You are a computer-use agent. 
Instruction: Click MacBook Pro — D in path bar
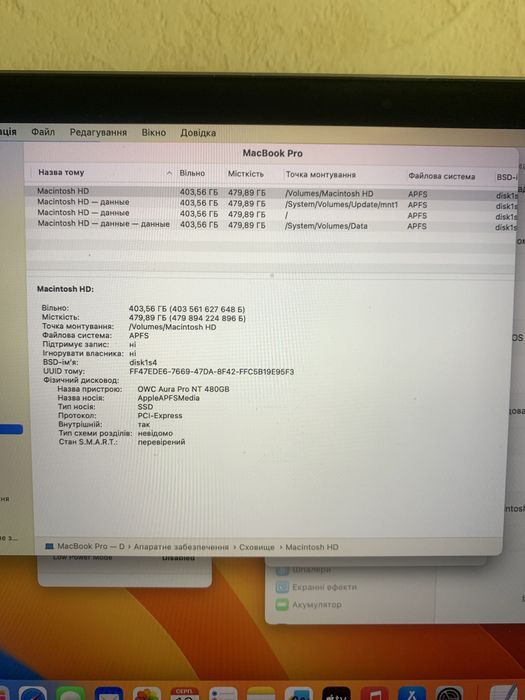[91, 546]
